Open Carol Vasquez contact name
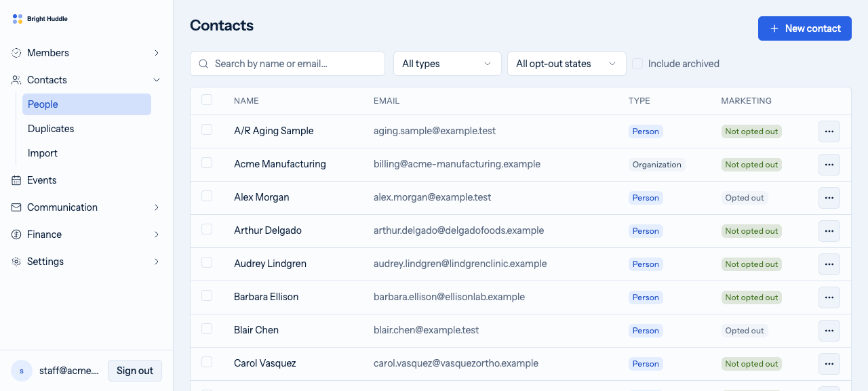 coord(265,363)
